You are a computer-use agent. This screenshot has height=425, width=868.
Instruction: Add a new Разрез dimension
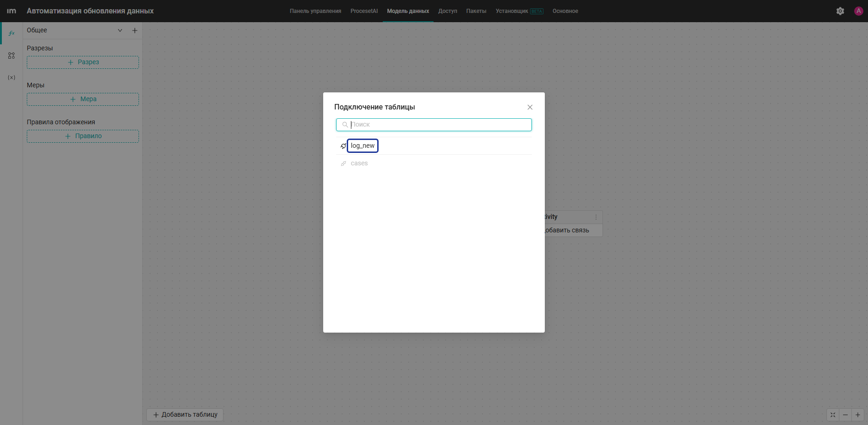[83, 62]
